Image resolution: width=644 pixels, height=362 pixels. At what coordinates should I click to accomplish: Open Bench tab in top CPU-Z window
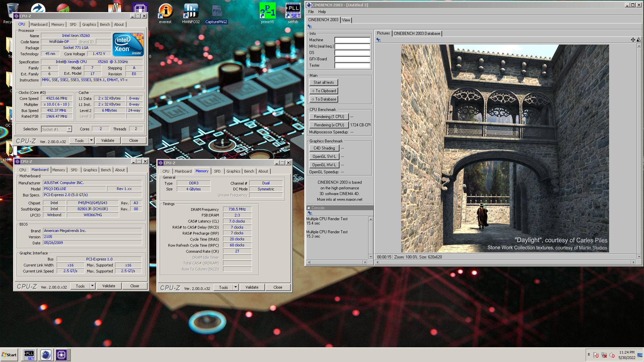tap(105, 24)
